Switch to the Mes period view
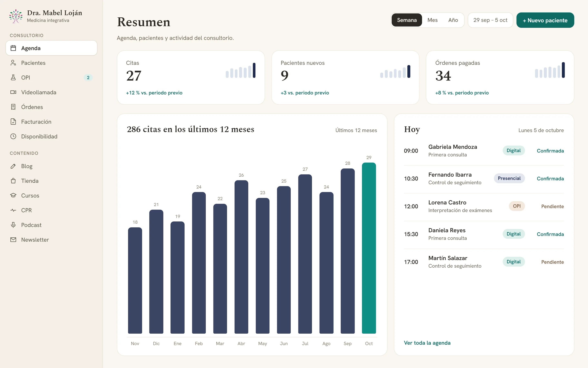Viewport: 588px width, 368px height. click(432, 20)
